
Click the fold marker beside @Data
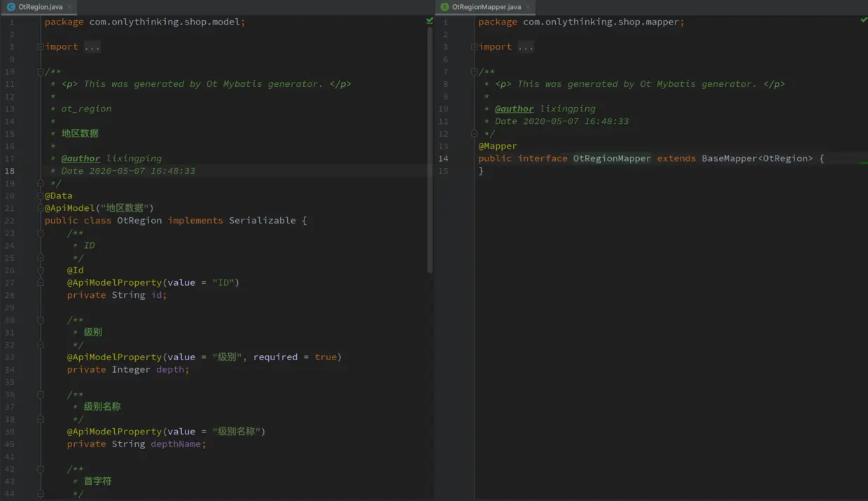(x=41, y=195)
